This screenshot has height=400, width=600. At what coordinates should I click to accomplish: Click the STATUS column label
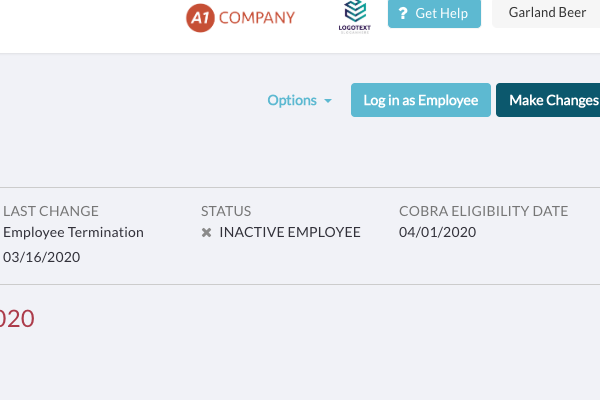coord(226,211)
